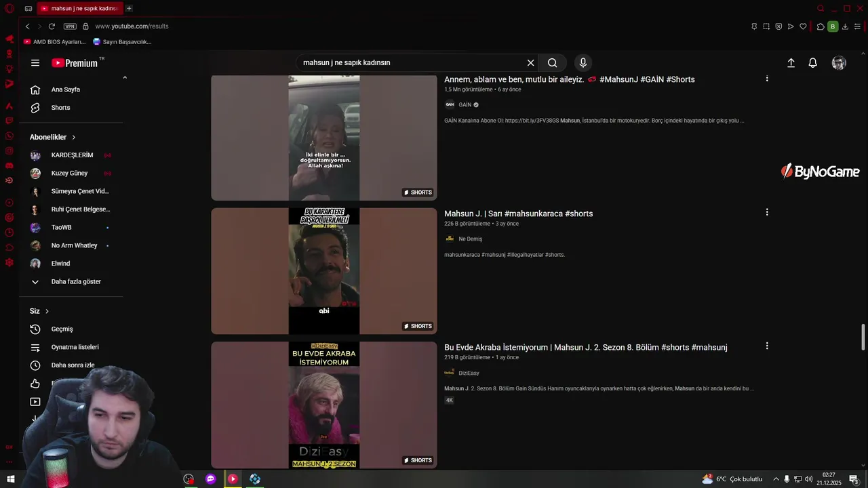Play the Mahsun J. Sarı Shorts thumbnail

pos(324,271)
